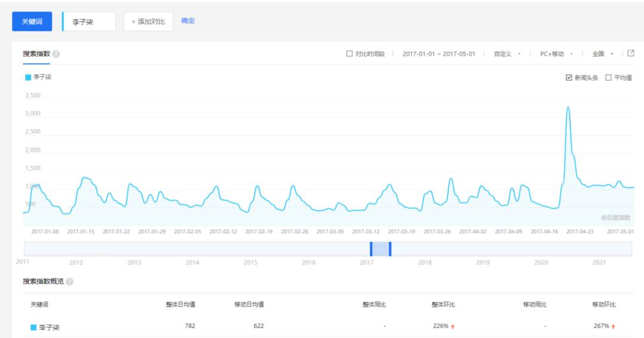The height and width of the screenshot is (338, 644).
Task: Enable the 平均值 checkbox
Action: pyautogui.click(x=608, y=77)
